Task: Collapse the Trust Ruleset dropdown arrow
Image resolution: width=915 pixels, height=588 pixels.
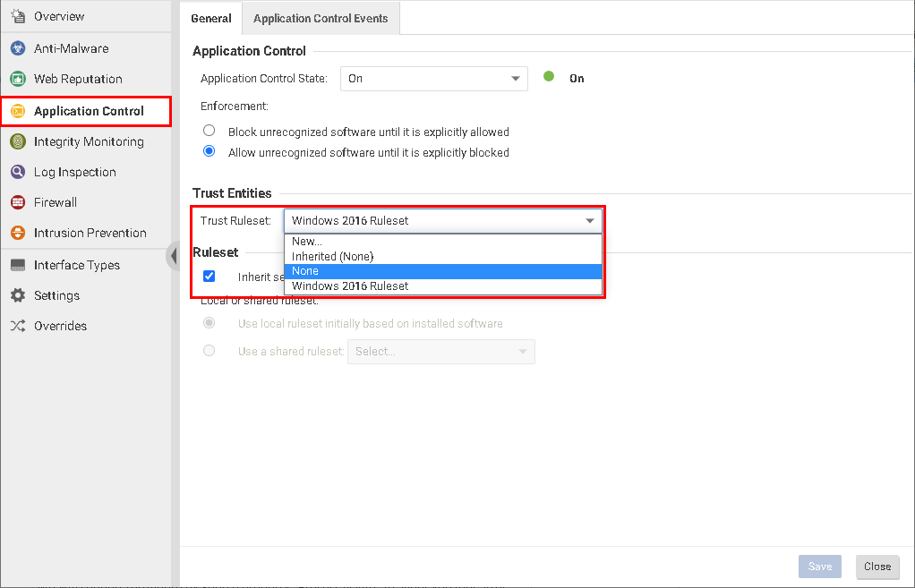Action: [590, 221]
